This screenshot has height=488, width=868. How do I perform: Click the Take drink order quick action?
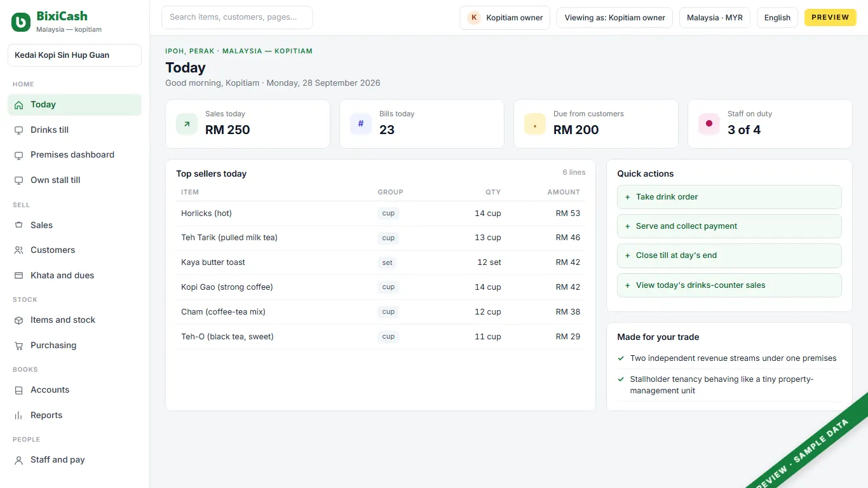[729, 197]
